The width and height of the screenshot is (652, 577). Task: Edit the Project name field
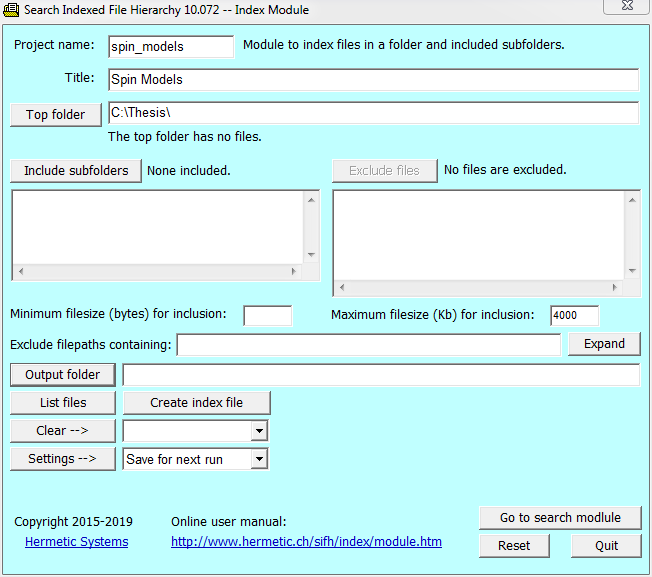[x=171, y=47]
